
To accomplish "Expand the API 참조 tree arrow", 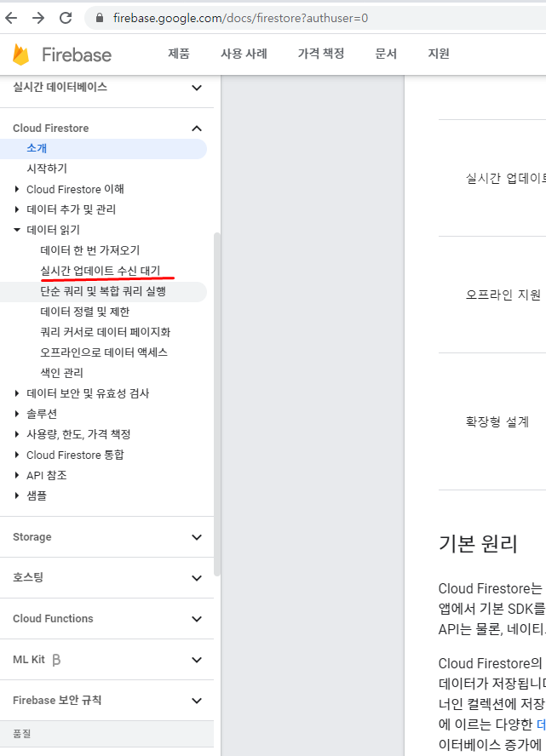I will 17,475.
